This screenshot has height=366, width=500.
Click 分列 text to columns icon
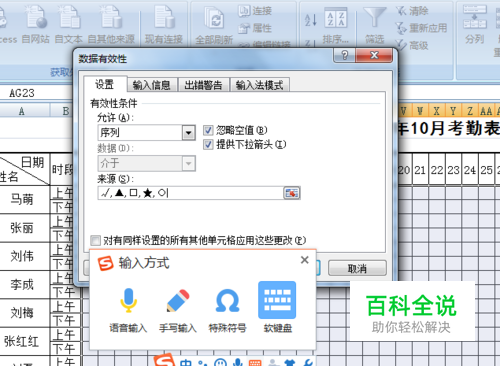pos(475,25)
